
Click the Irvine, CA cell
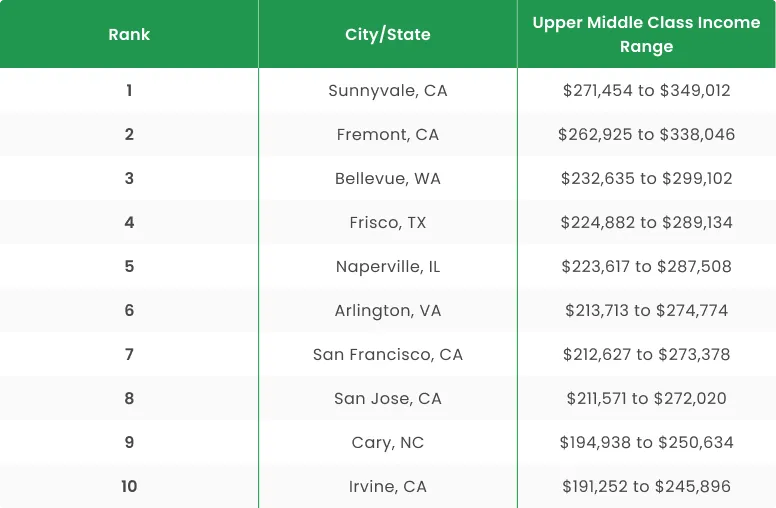point(388,486)
